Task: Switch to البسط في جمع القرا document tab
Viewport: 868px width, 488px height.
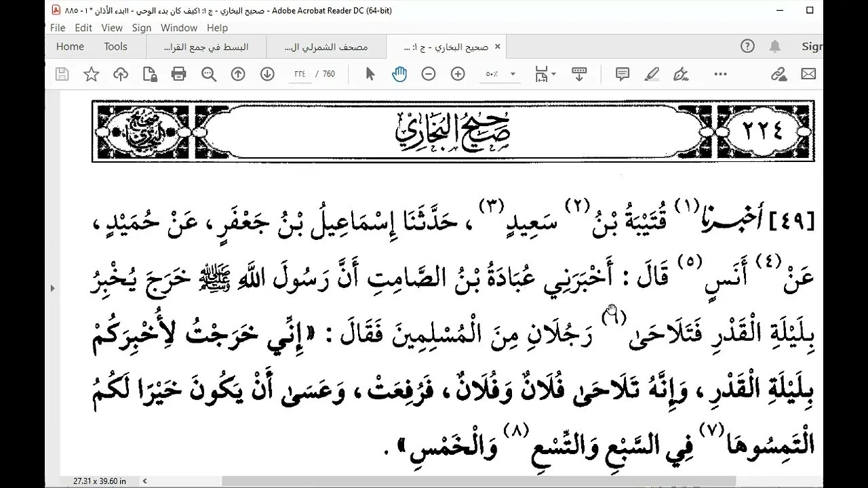Action: coord(207,47)
